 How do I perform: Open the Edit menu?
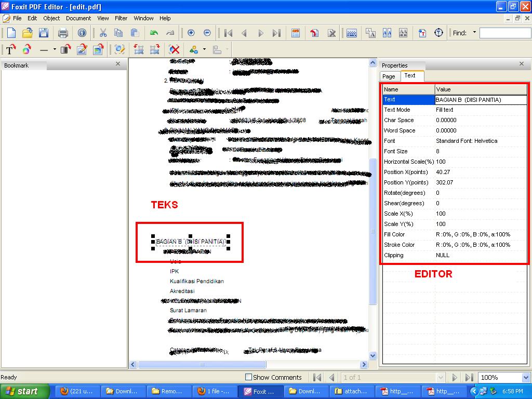[x=32, y=18]
